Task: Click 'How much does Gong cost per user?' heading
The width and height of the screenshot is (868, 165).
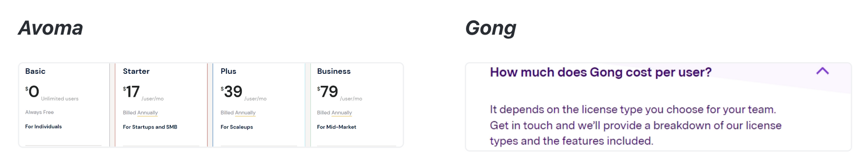Action: tap(601, 72)
